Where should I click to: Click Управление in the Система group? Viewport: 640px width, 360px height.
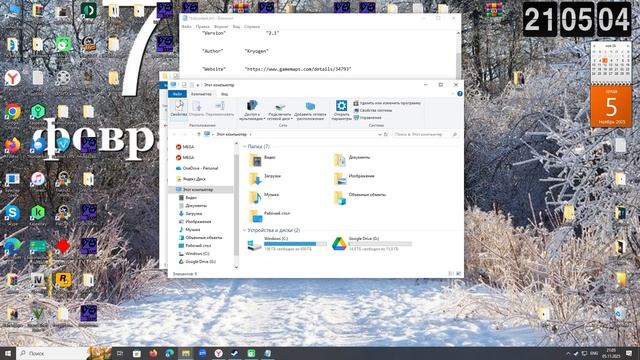coord(367,118)
